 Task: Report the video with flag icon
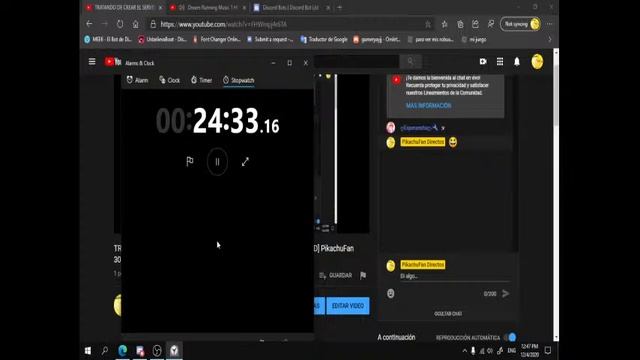pos(363,276)
